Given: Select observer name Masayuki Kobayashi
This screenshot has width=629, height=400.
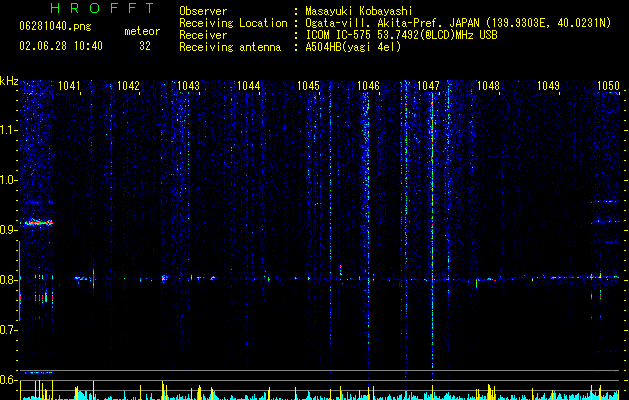Looking at the screenshot, I should click(359, 11).
